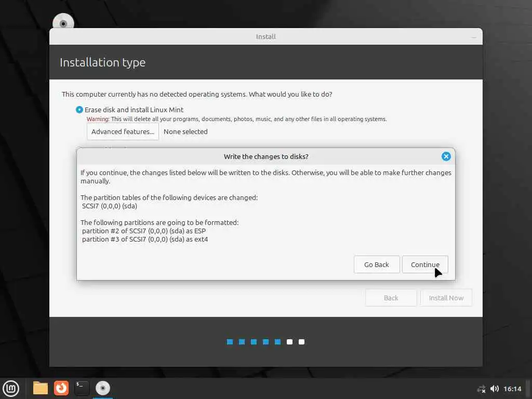Screen dimensions: 532x399
Task: Open the Files folder in taskbar
Action: tap(41, 388)
